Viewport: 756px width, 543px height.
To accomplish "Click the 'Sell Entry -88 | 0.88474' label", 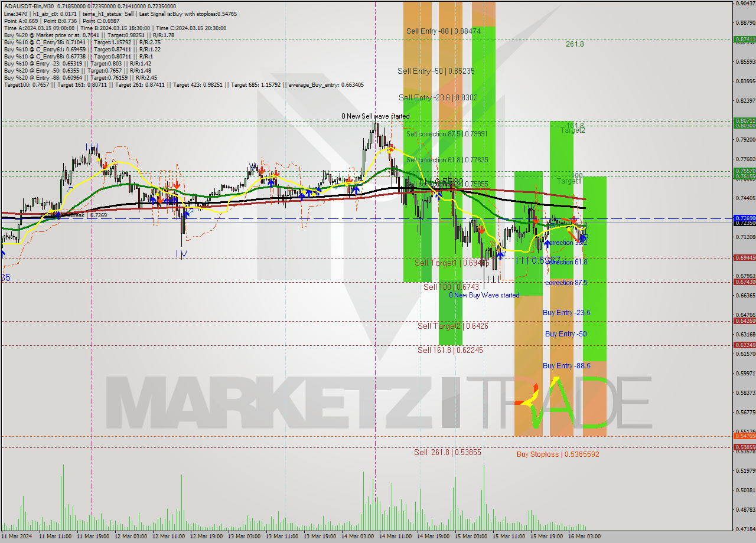I will (443, 31).
